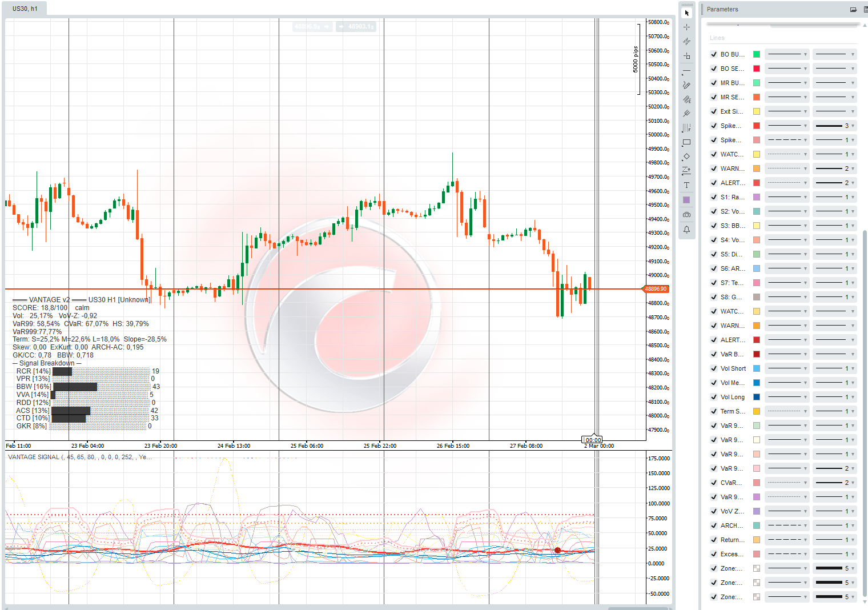Expand line style dropdown for Vol Long

click(x=787, y=397)
